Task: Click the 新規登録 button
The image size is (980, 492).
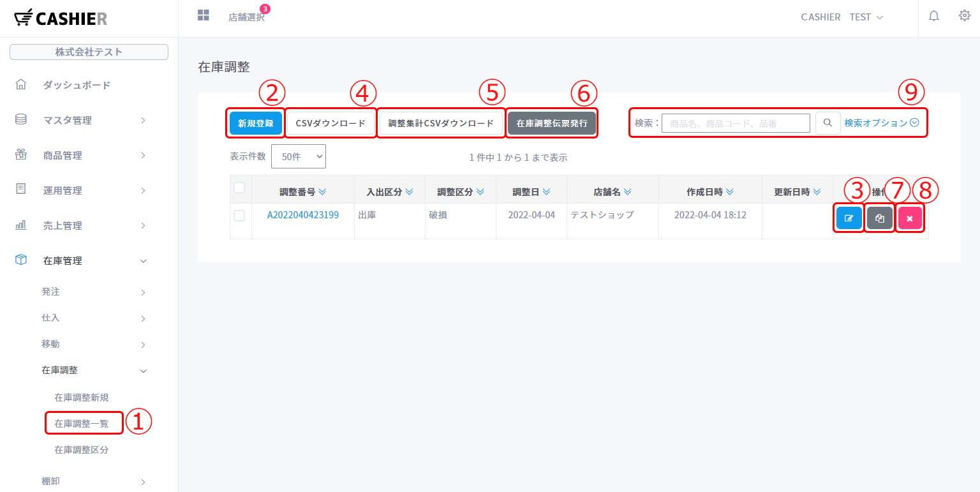Action: (x=255, y=123)
